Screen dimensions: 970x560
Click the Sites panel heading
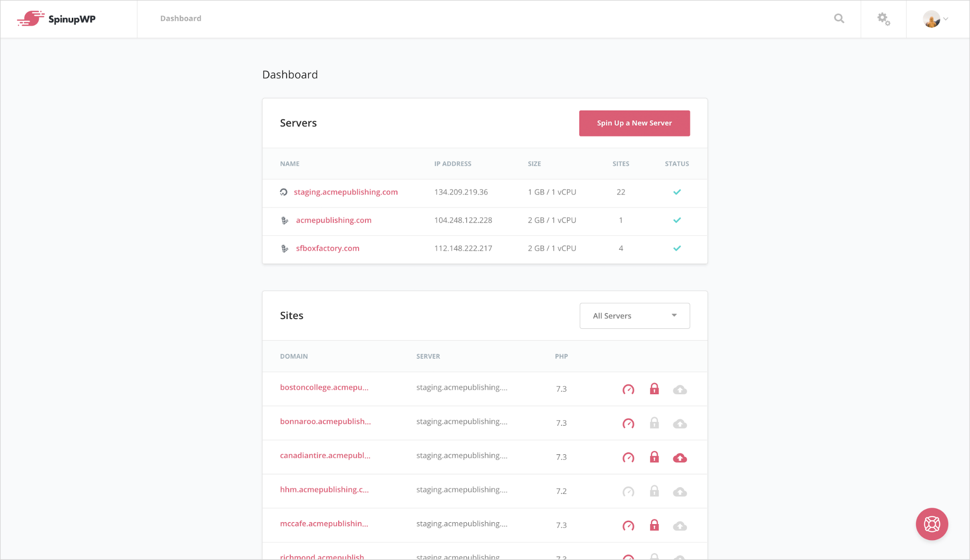coord(292,316)
